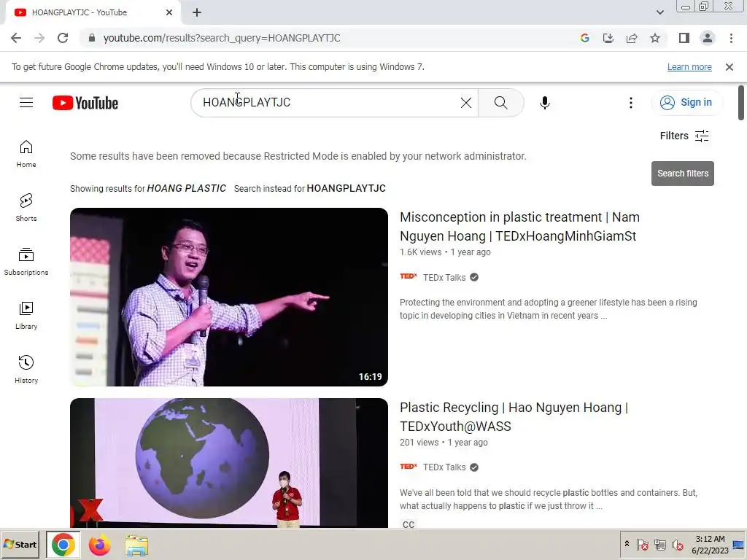Click Learn more about Chrome updates
This screenshot has height=560, width=747.
tap(689, 66)
